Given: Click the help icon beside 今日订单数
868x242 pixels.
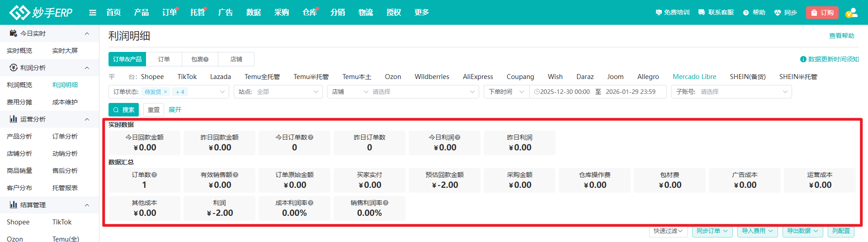Looking at the screenshot, I should coord(311,137).
